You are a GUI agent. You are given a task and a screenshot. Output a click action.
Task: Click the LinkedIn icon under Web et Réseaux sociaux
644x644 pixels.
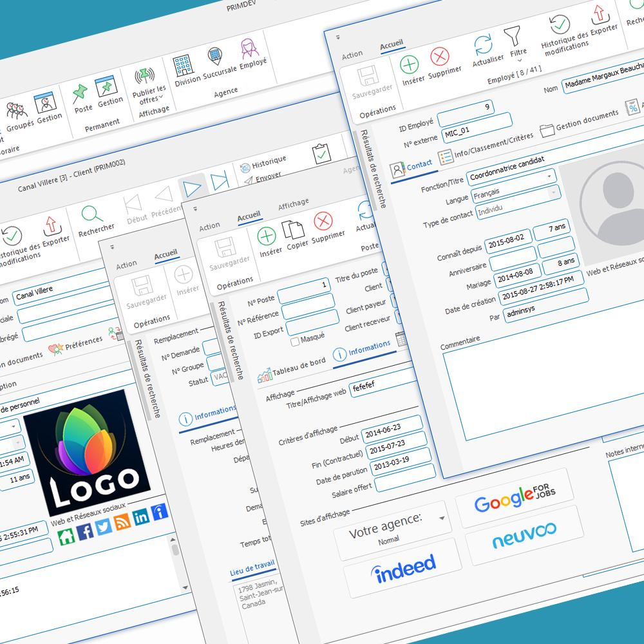(140, 516)
